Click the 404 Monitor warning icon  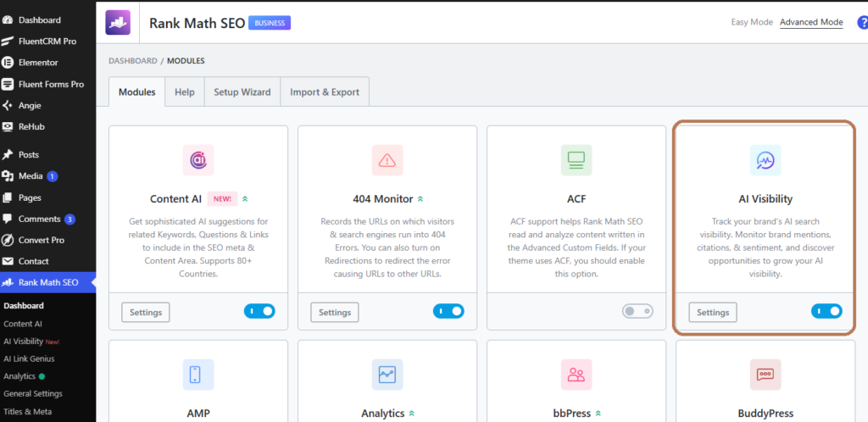(387, 160)
